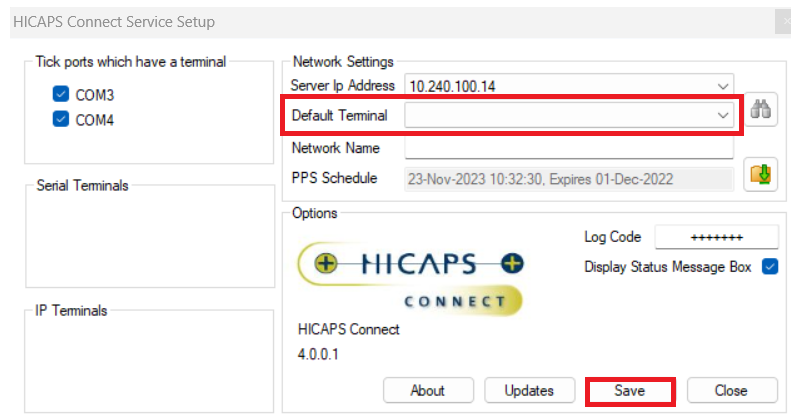This screenshot has height=419, width=801.
Task: Toggle Display Status Message Box checkbox
Action: 769,267
